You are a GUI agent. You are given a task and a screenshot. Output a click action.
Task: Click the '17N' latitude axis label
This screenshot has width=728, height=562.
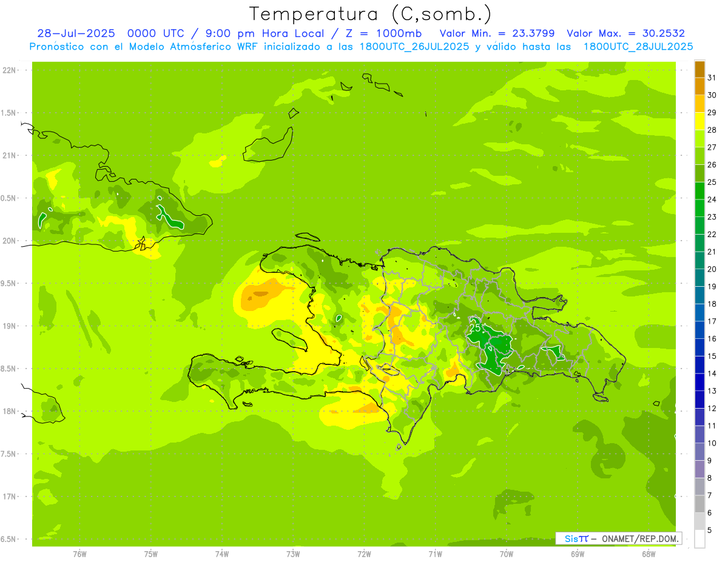click(x=9, y=497)
